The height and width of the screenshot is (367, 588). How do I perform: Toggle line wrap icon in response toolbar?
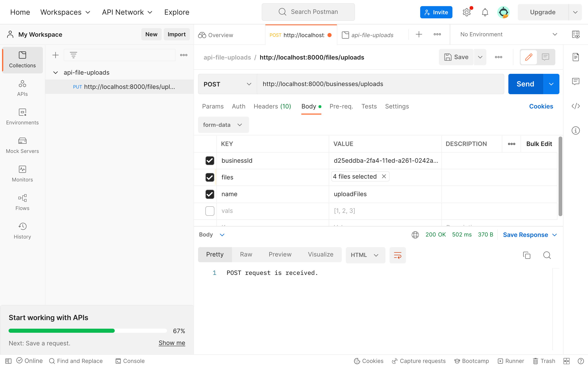398,255
